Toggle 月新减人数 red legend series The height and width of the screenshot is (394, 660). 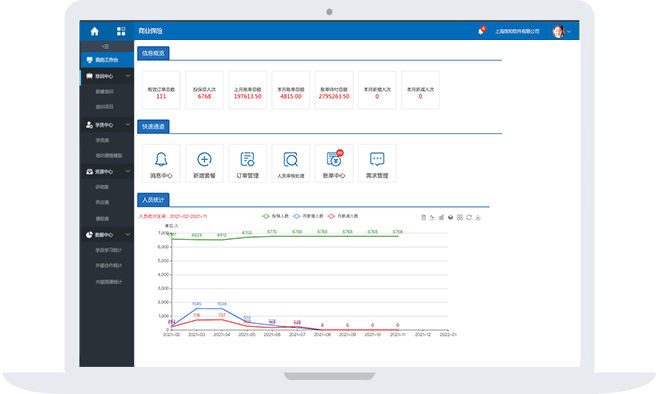click(x=343, y=216)
